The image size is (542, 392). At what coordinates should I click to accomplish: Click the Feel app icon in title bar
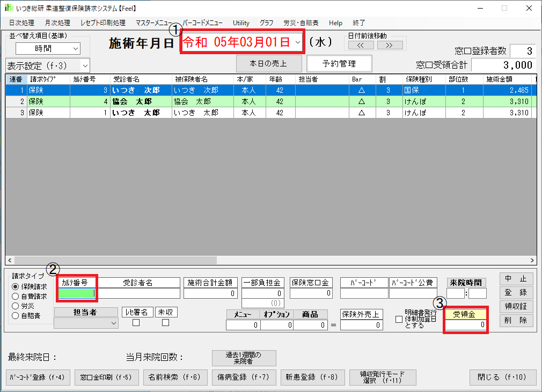click(9, 8)
